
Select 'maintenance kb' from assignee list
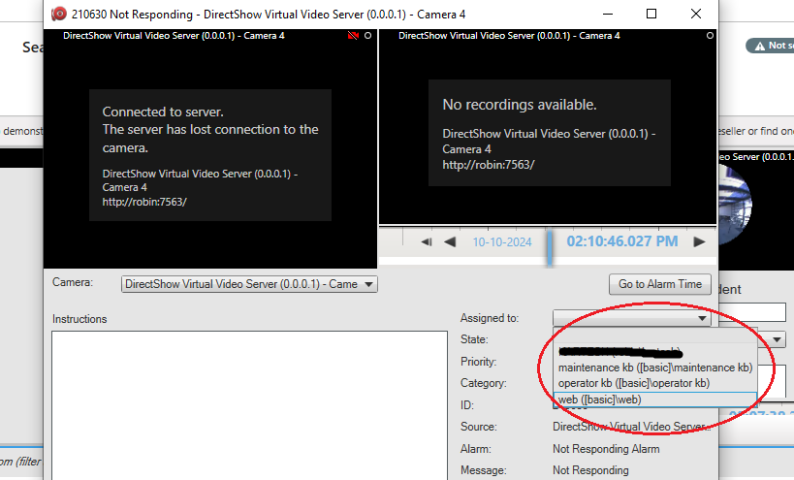(x=655, y=368)
